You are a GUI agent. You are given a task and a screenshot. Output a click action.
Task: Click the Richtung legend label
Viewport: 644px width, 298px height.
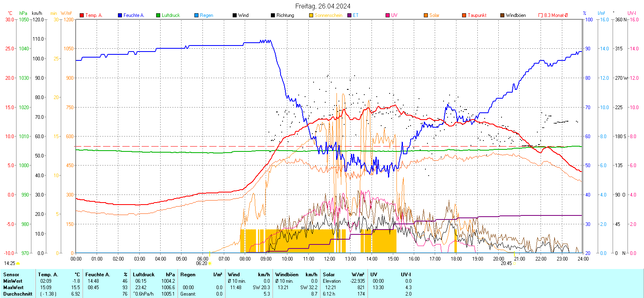point(285,15)
